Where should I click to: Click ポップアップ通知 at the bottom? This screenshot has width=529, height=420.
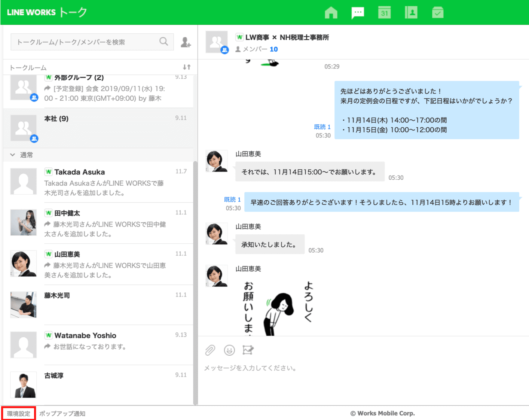pyautogui.click(x=62, y=414)
